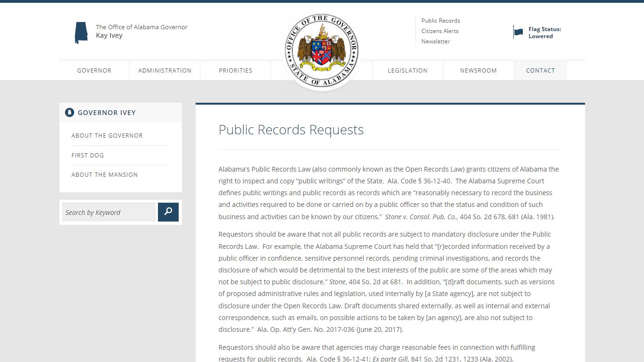Open the Newsletter link
The width and height of the screenshot is (644, 362).
point(436,41)
